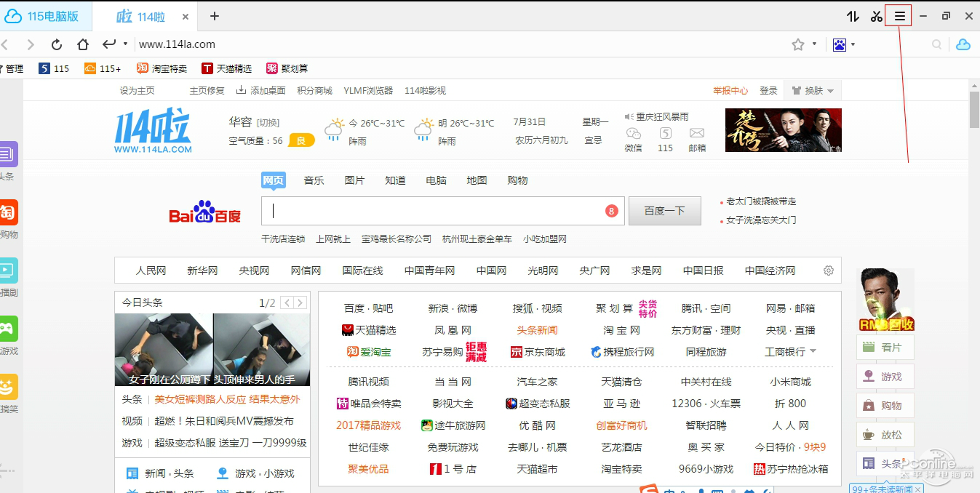The width and height of the screenshot is (980, 493).
Task: Open the browser hamburger main menu
Action: (x=899, y=16)
